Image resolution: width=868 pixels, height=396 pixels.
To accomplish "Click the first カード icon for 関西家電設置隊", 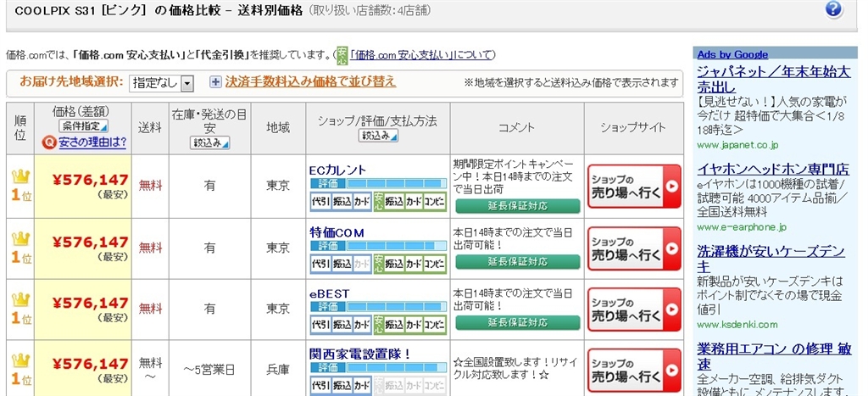I will 362,385.
